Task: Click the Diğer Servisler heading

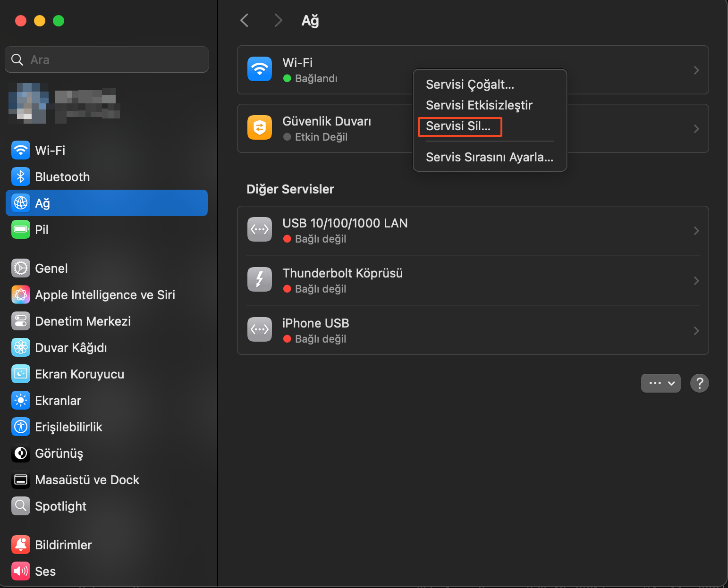Action: [290, 189]
